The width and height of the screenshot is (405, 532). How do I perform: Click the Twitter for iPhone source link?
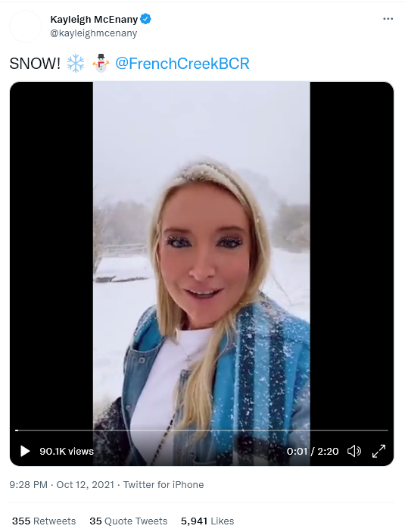[x=164, y=484]
